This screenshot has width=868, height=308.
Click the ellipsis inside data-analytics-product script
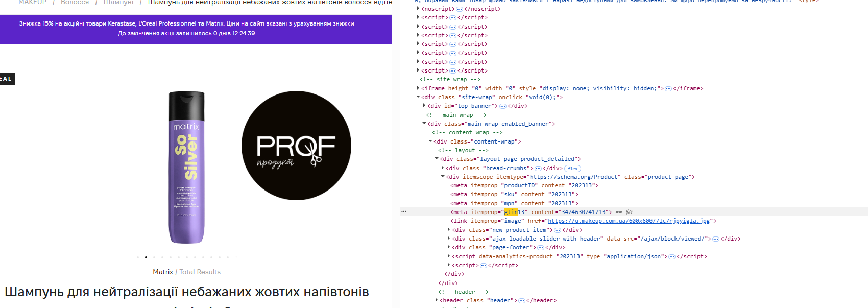click(x=672, y=257)
